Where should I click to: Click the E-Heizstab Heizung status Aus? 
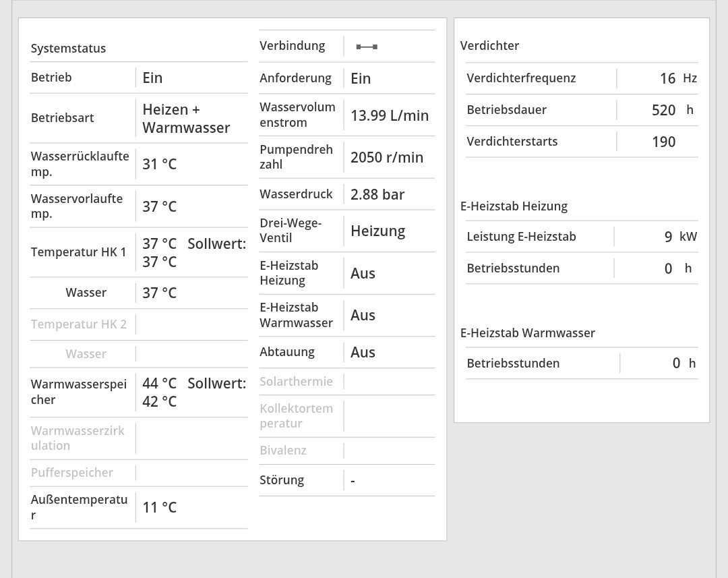tap(363, 273)
